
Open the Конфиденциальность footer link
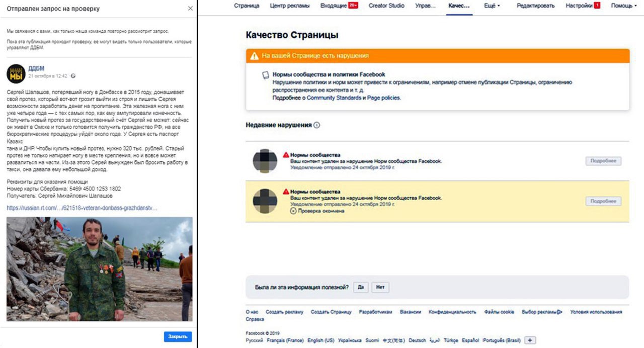coord(452,312)
